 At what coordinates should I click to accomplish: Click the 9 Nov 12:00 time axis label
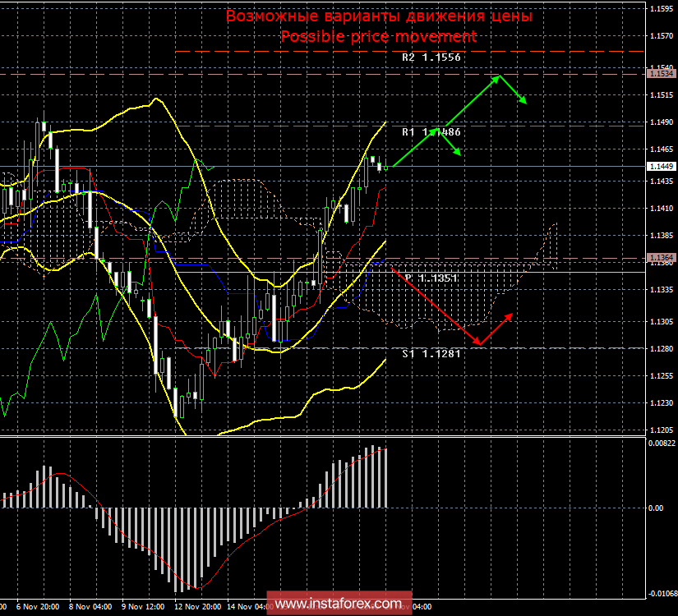(143, 607)
